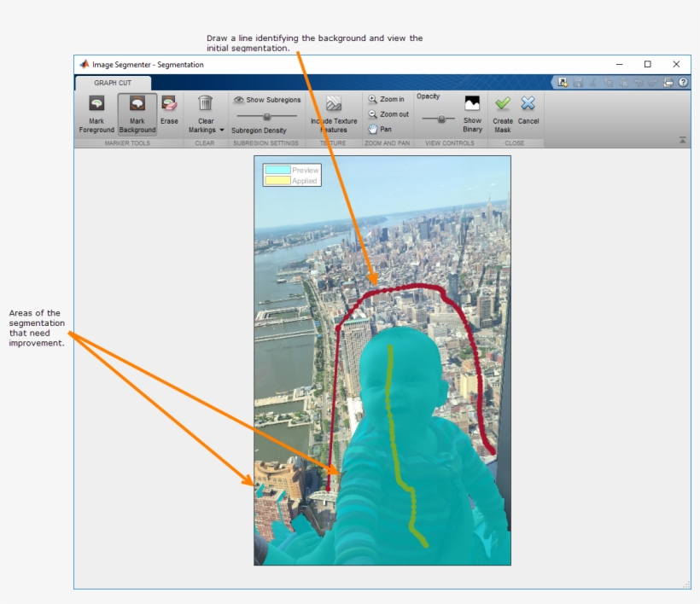Toggle the Mark Background tool off
Image resolution: width=700 pixels, height=604 pixels.
(137, 111)
